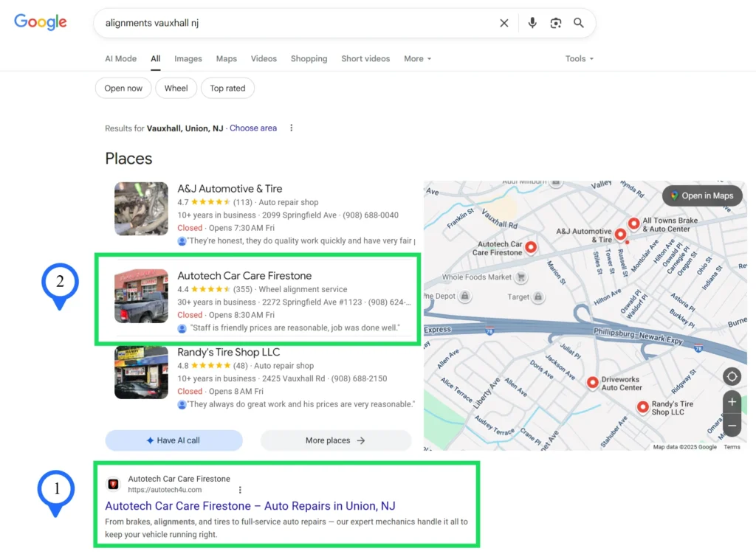Open the Tools dropdown
Image resolution: width=756 pixels, height=554 pixels.
(580, 59)
